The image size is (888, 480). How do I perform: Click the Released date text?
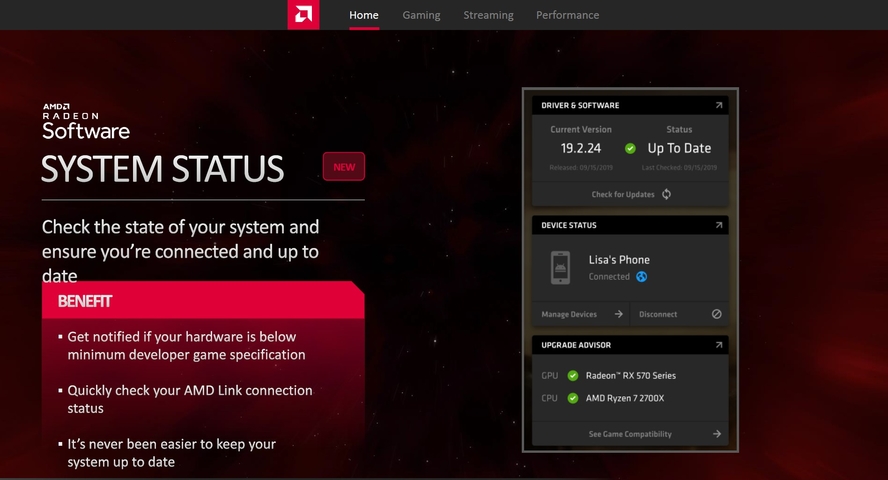(x=581, y=168)
